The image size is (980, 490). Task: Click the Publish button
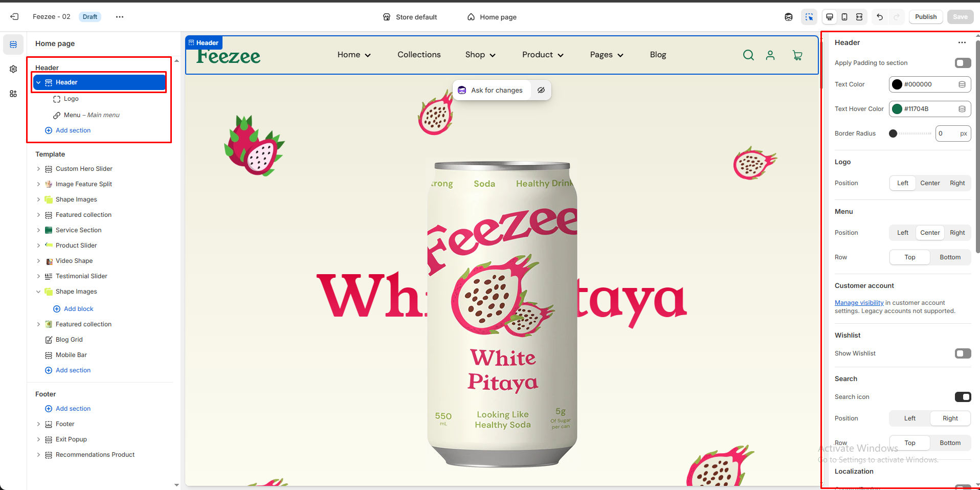925,17
